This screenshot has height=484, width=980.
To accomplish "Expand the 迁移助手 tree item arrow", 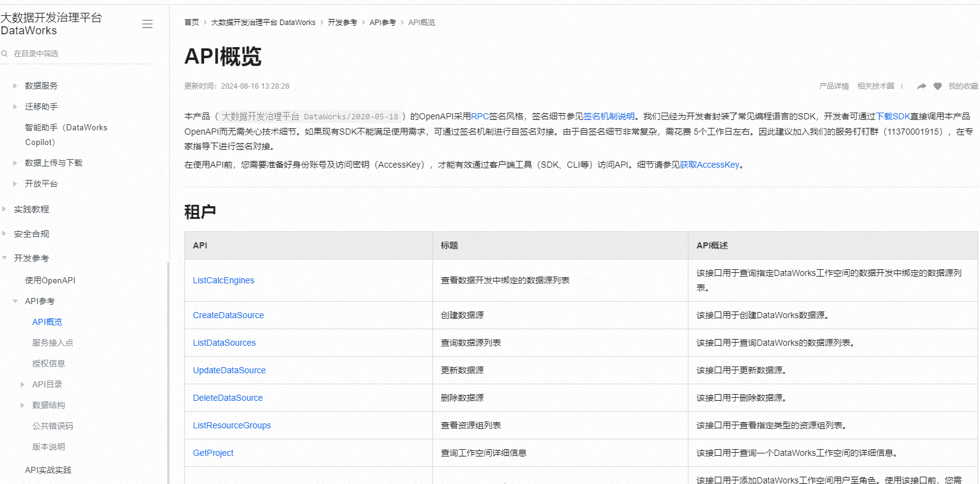I will point(15,106).
